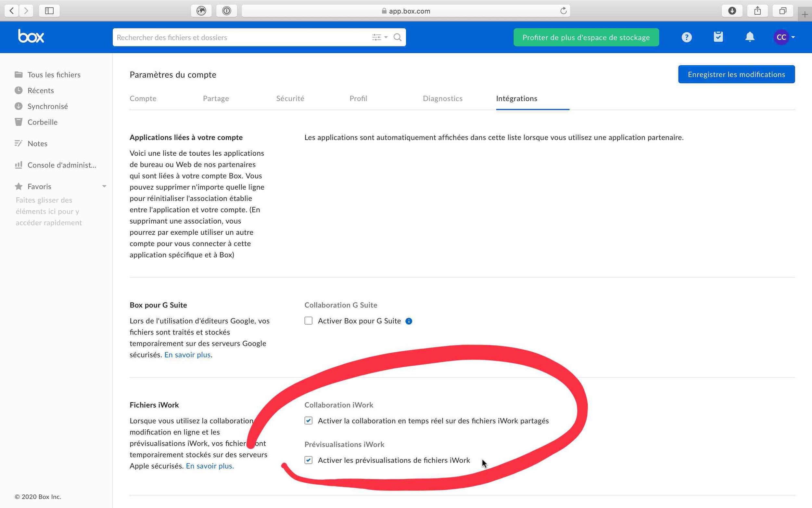
Task: Switch to the Partage tab
Action: click(x=216, y=98)
